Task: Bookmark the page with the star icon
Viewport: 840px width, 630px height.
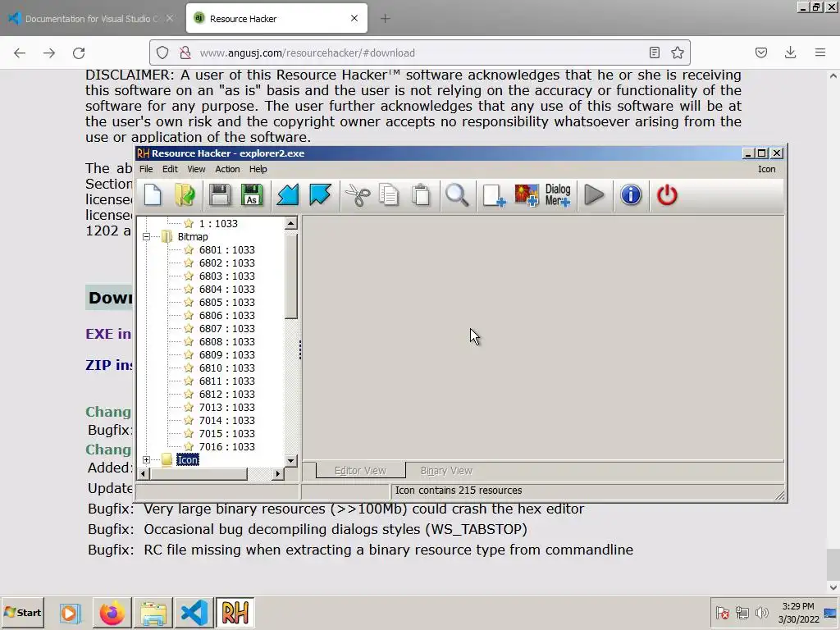Action: pyautogui.click(x=677, y=52)
